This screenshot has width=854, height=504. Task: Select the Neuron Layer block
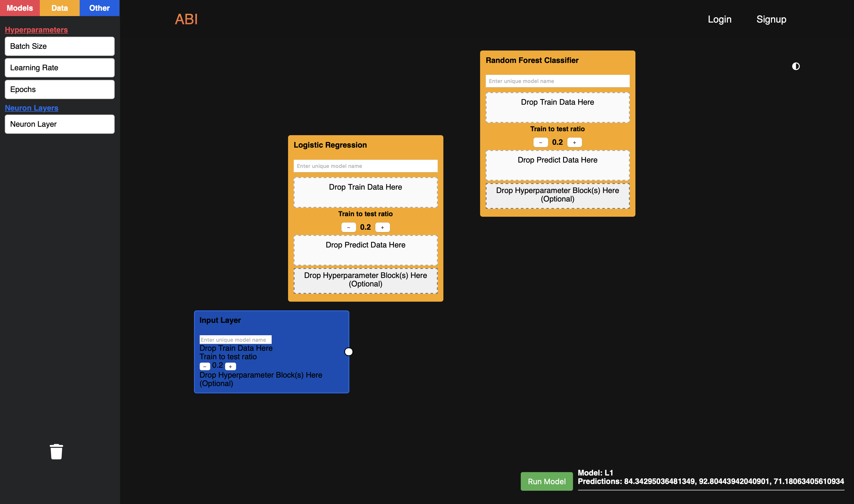60,124
